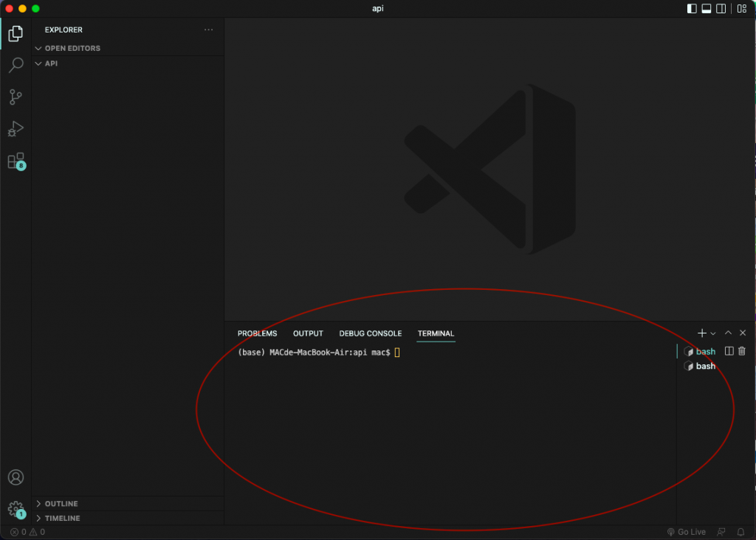The height and width of the screenshot is (540, 756).
Task: Switch to the Debug Console tab
Action: pos(371,333)
